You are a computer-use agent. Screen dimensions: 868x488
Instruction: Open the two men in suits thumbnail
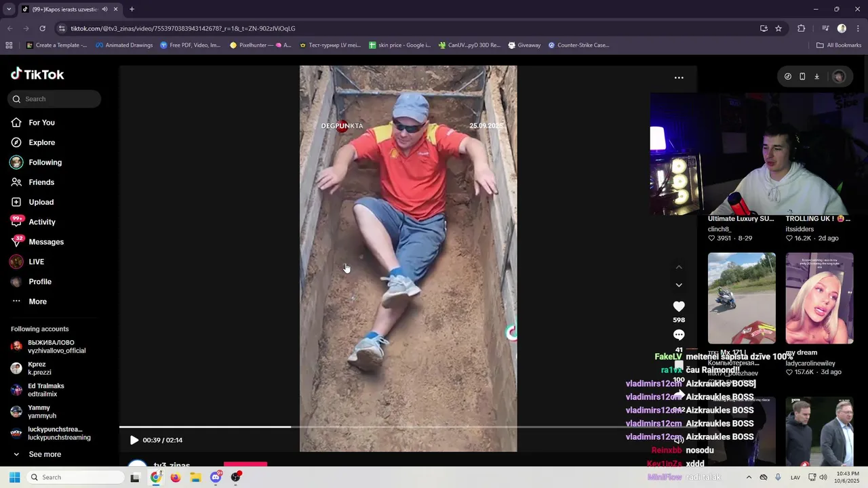819,432
